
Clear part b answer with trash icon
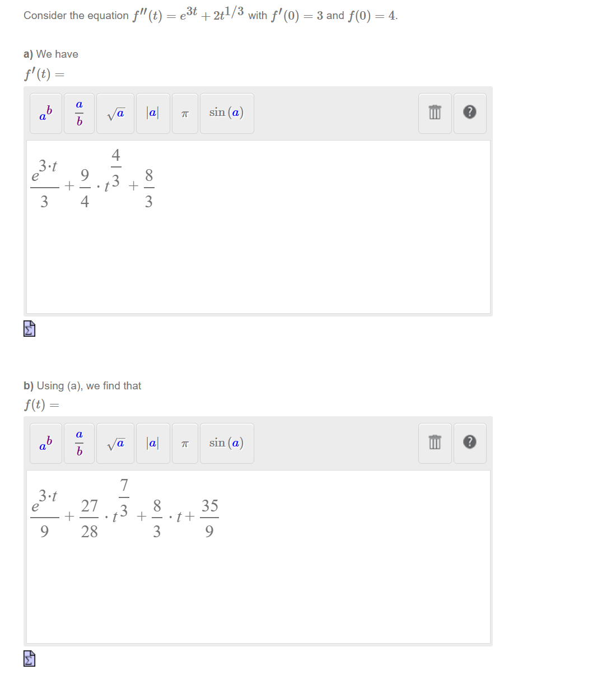pos(435,443)
